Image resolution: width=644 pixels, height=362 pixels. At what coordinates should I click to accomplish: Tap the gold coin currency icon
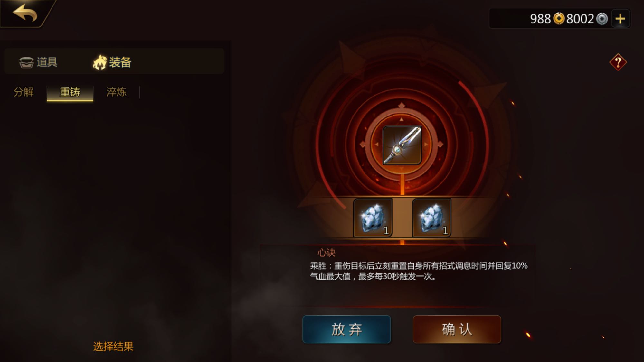tap(559, 19)
